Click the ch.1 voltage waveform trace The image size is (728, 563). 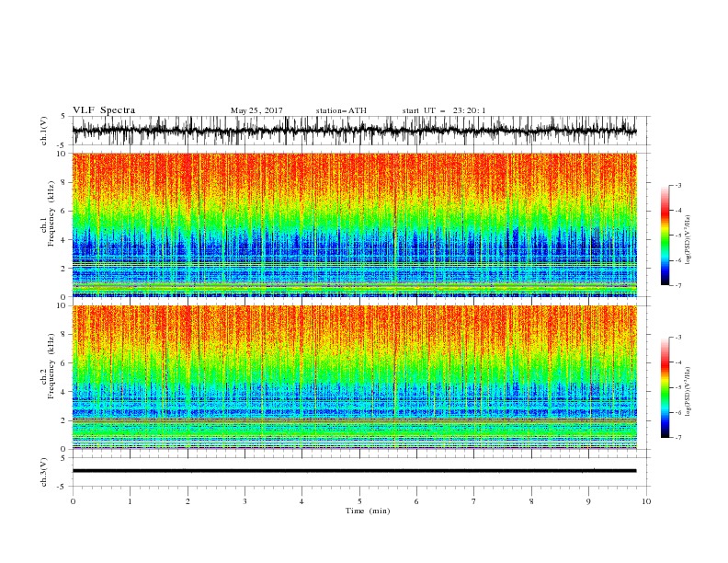click(354, 131)
